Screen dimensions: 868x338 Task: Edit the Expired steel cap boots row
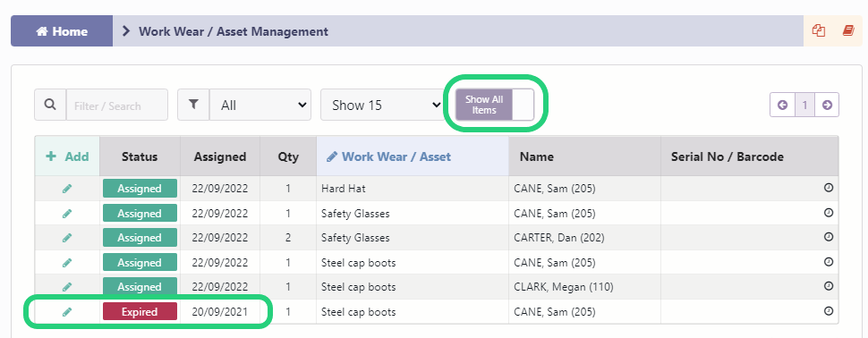(67, 312)
